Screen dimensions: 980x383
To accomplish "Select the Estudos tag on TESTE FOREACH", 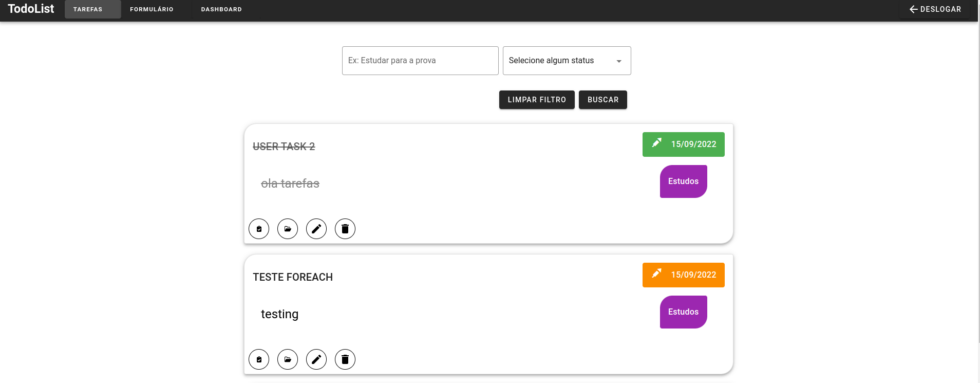I will click(683, 312).
